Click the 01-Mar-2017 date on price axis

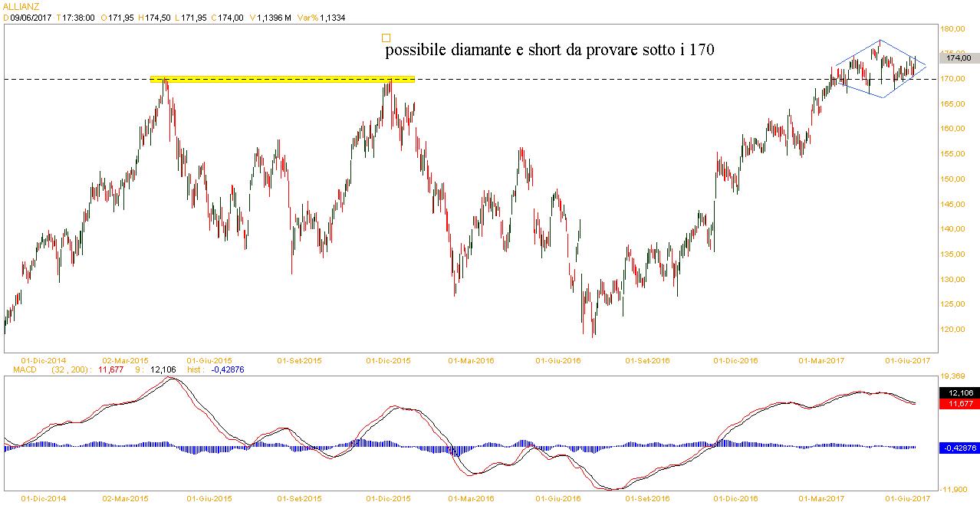(821, 359)
